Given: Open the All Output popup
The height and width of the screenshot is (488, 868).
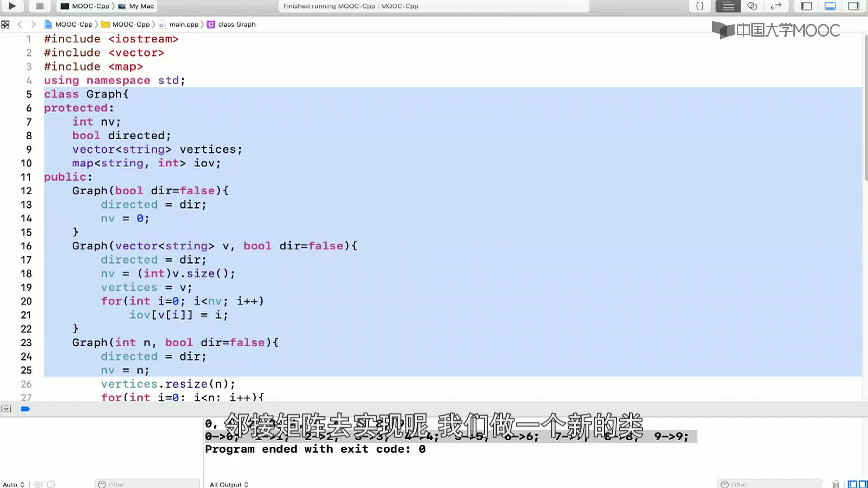Looking at the screenshot, I should pyautogui.click(x=229, y=484).
